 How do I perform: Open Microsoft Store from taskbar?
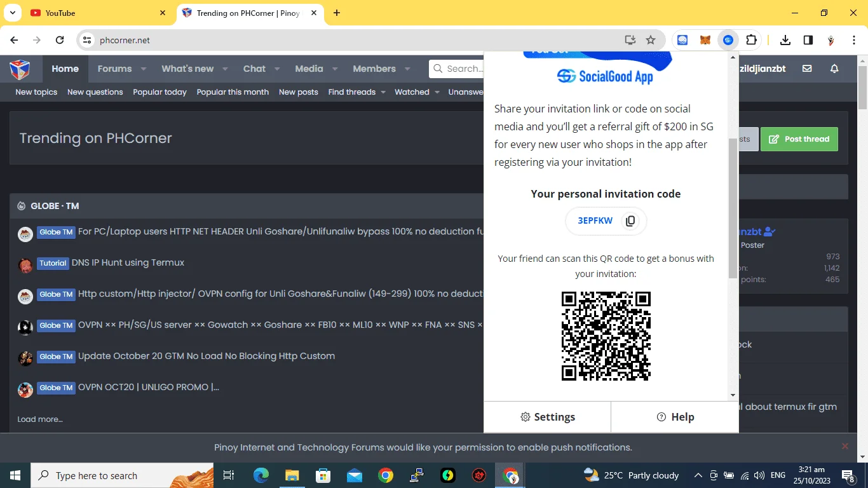click(x=323, y=475)
